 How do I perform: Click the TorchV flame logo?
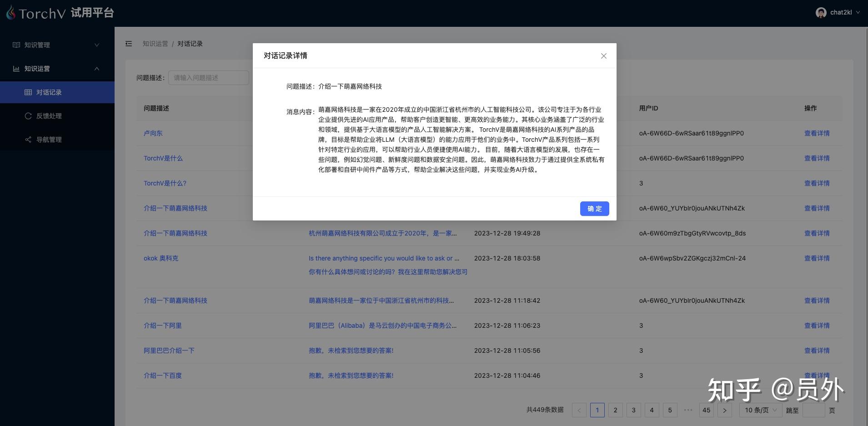point(11,13)
